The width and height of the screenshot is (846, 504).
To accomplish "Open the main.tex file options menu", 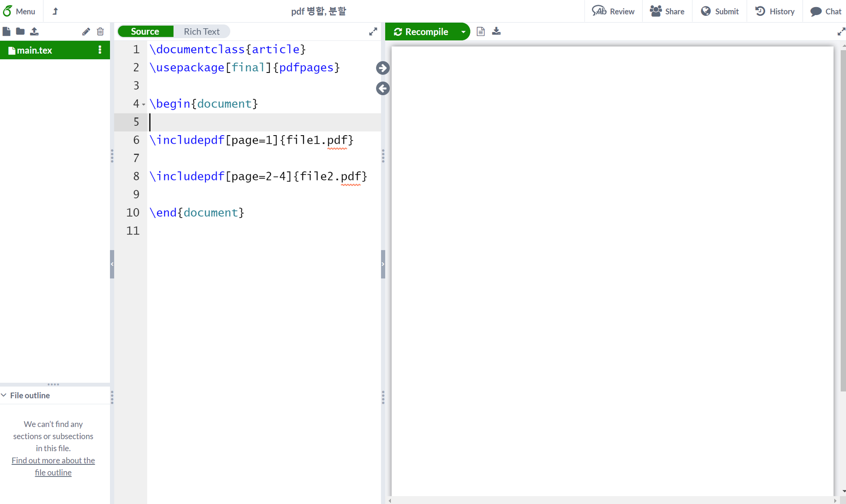I will tap(100, 50).
